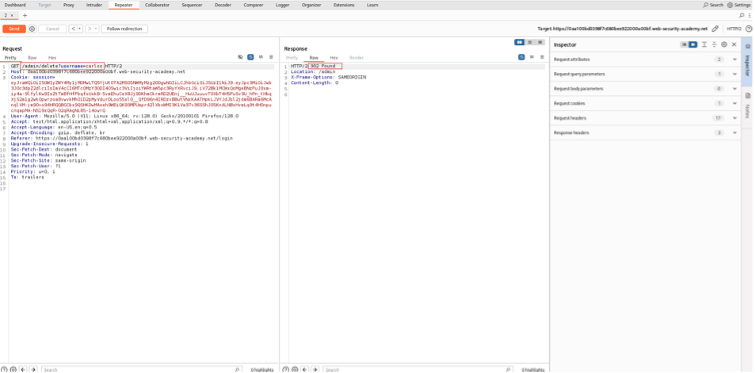755x373 pixels.
Task: Close the Inspector panel
Action: 734,45
